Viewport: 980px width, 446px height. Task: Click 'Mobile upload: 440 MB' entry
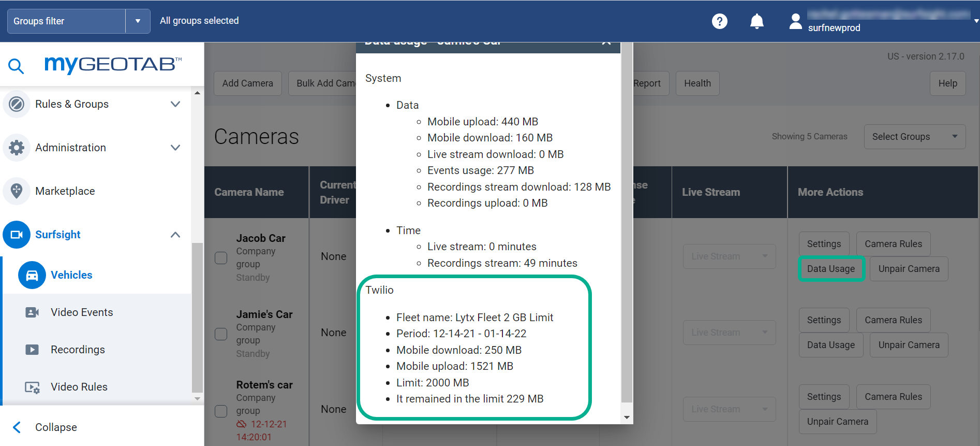(483, 122)
